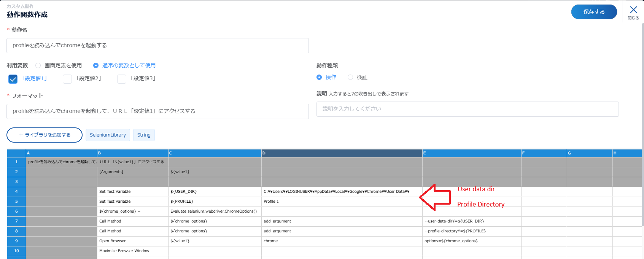The height and width of the screenshot is (259, 644).
Task: Click the options=${chrome_options} cell
Action: [x=472, y=241]
